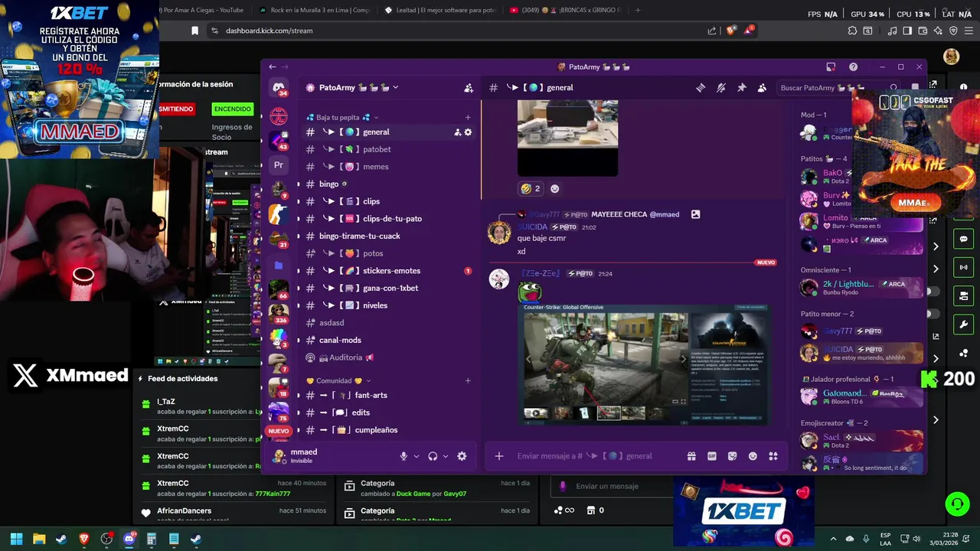The image size is (980, 551).
Task: Open patobot channel
Action: 387,149
